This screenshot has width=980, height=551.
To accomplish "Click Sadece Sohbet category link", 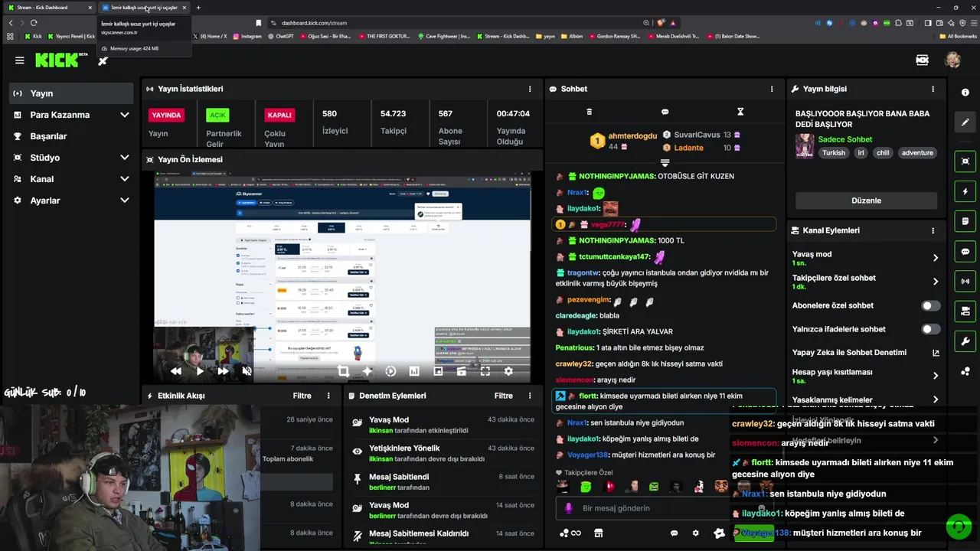I will [845, 139].
